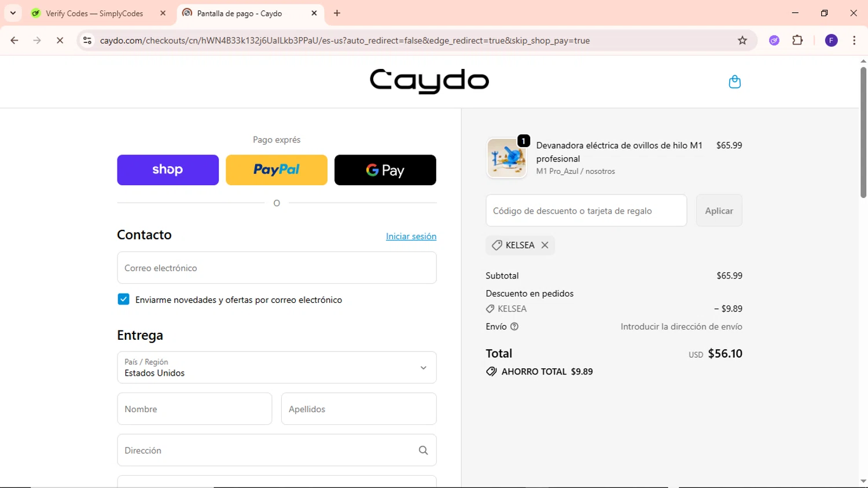View site information icon in address bar
Viewport: 868px width, 488px height.
point(87,41)
